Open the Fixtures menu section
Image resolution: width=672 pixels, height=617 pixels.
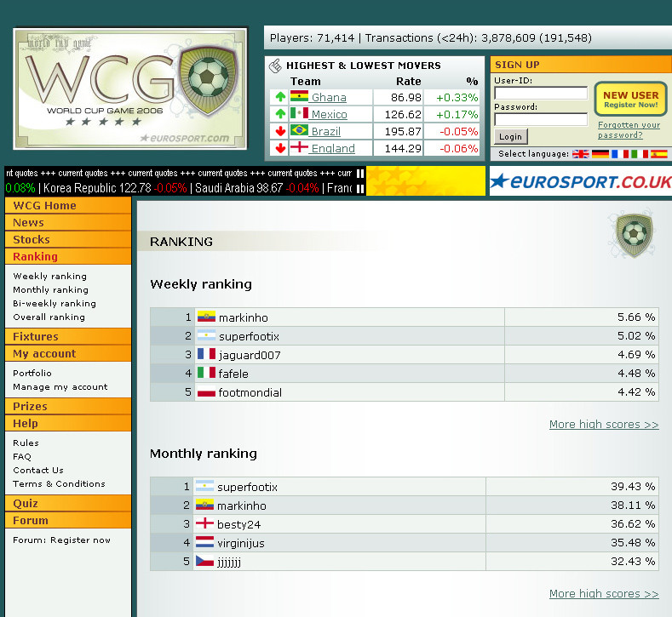click(36, 337)
